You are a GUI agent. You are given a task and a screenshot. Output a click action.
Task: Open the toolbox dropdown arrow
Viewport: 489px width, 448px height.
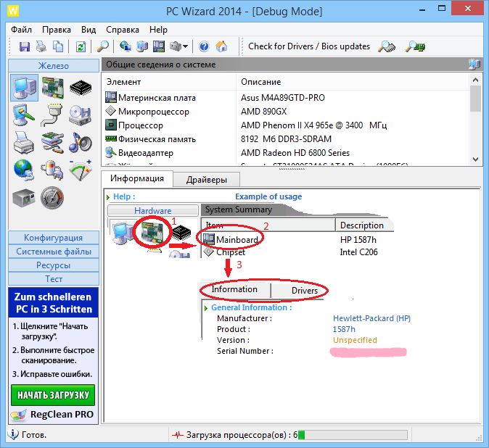(x=185, y=46)
